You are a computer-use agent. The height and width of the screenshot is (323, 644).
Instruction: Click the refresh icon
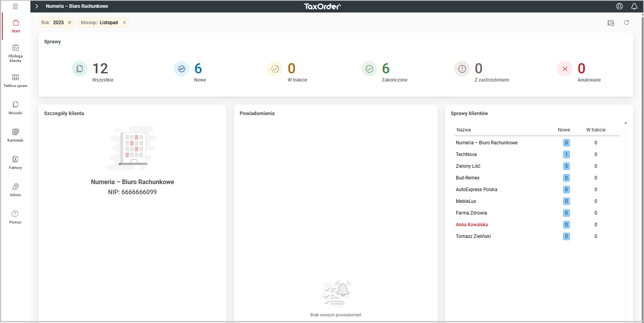[626, 23]
